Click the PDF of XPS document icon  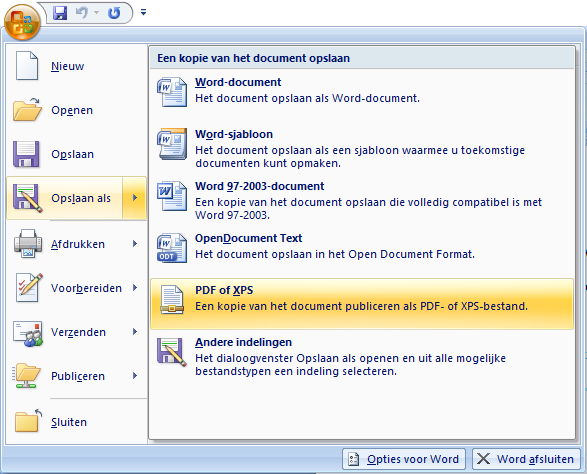pyautogui.click(x=172, y=300)
